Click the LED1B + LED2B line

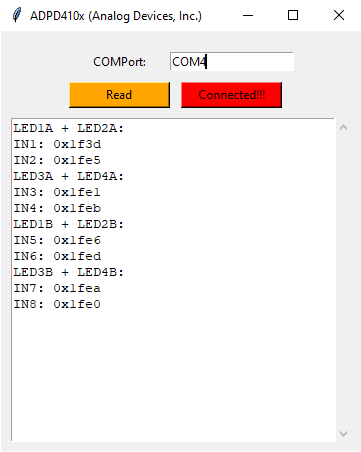(68, 224)
